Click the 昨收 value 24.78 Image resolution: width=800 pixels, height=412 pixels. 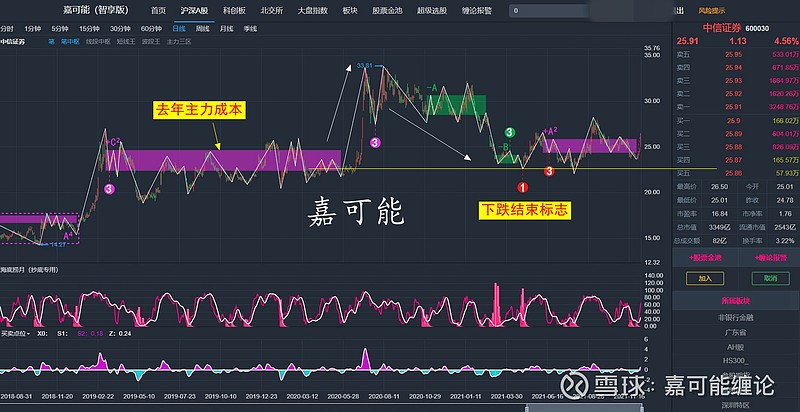click(784, 200)
